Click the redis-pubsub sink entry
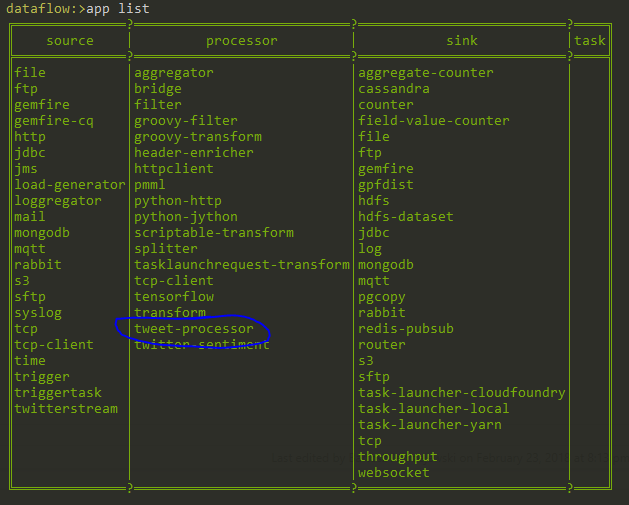Image resolution: width=629 pixels, height=505 pixels. [406, 329]
